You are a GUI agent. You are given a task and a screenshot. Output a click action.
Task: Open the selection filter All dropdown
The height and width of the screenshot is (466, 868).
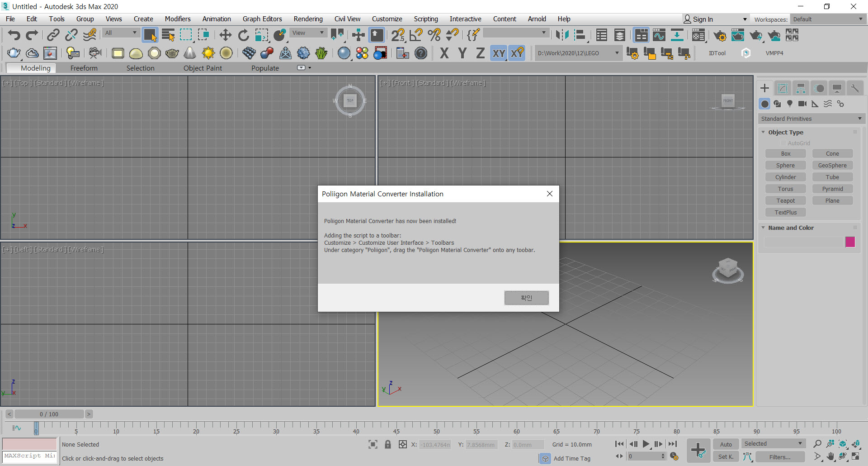tap(121, 33)
